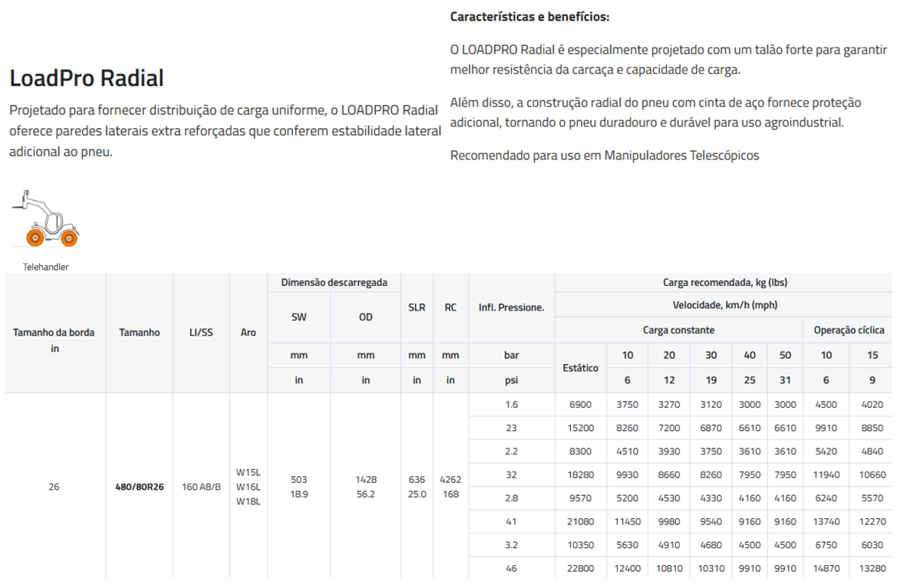
Task: Click the 'Operação cíclica' header
Action: coord(849,330)
